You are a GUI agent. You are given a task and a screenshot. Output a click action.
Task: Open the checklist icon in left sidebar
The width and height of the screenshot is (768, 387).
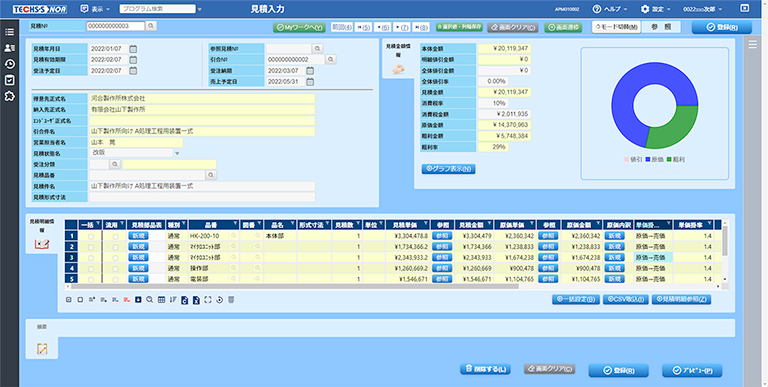(9, 80)
